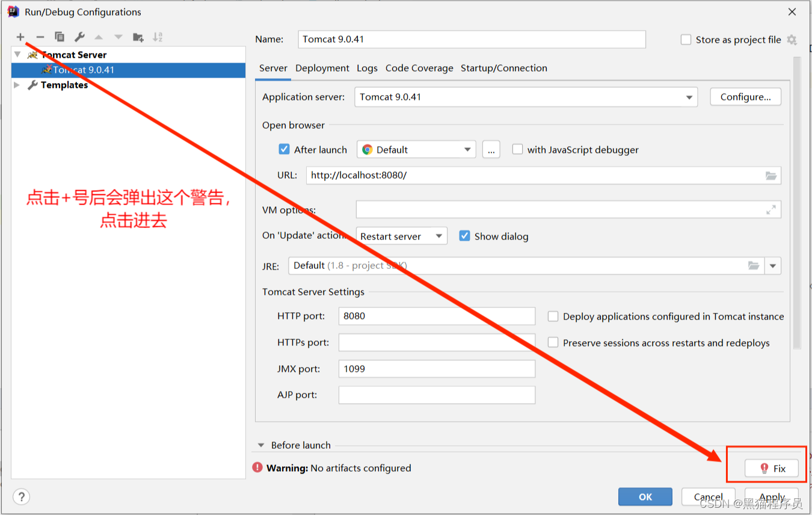Switch to the Logs tab

coord(367,69)
